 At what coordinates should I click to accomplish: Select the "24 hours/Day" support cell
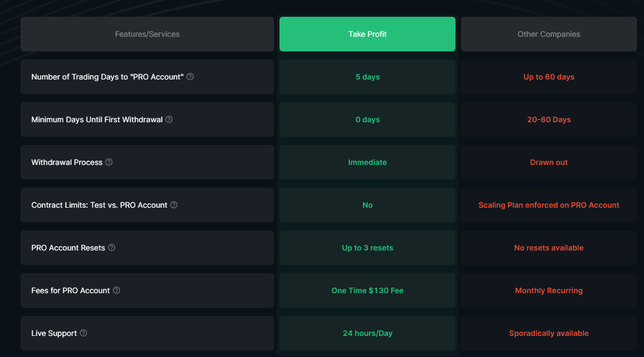[x=367, y=333]
